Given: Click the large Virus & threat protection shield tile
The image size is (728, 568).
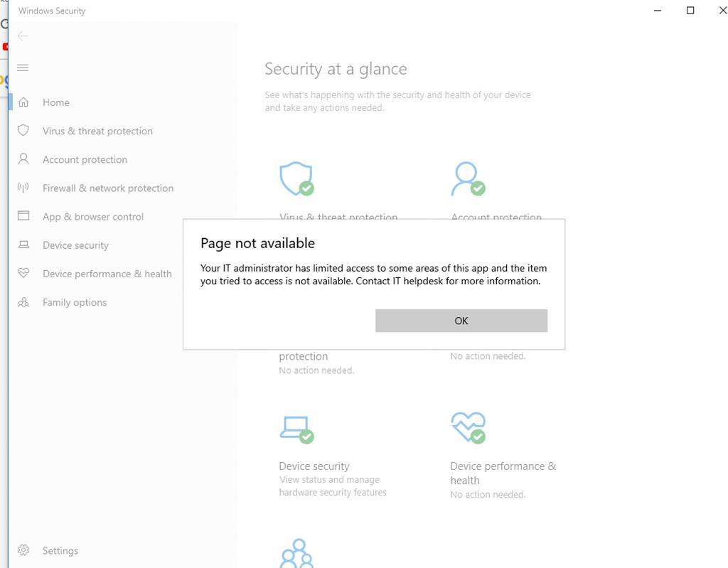Looking at the screenshot, I should 296,178.
